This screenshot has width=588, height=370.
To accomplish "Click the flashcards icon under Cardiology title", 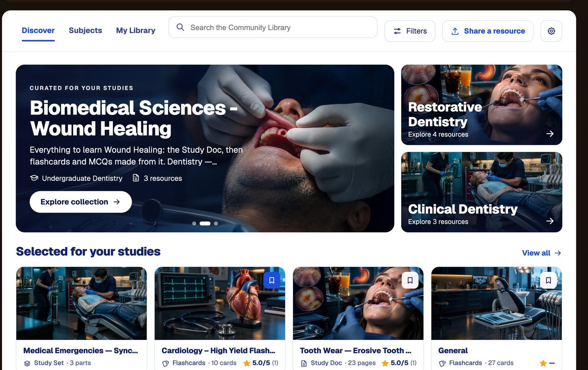I will (165, 363).
